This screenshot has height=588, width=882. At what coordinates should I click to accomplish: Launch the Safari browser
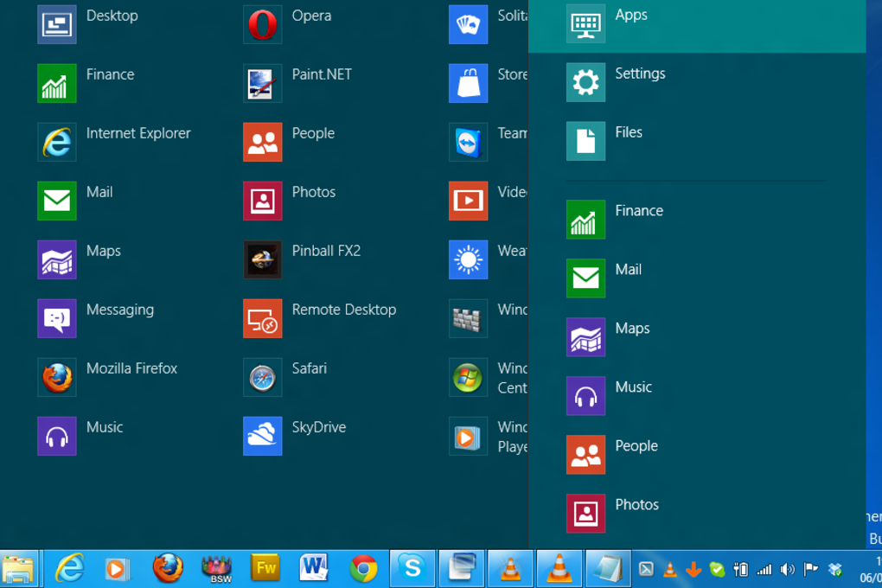point(263,377)
